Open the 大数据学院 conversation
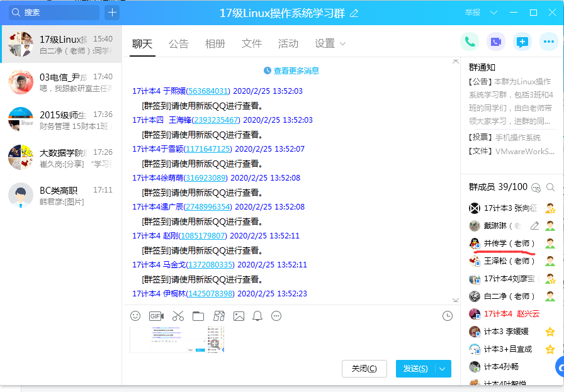Screen dimensions: 564x392 [61, 158]
